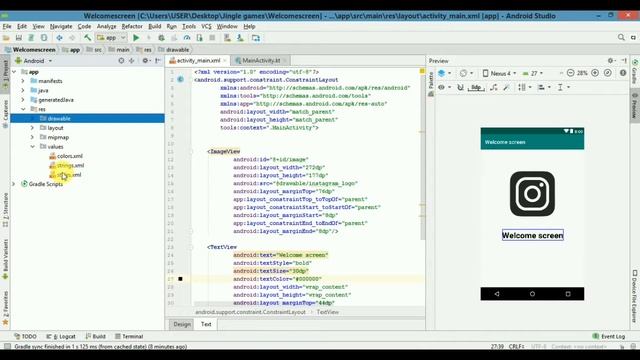640x360 pixels.
Task: Click the Welcome screen text in preview
Action: [x=532, y=235]
